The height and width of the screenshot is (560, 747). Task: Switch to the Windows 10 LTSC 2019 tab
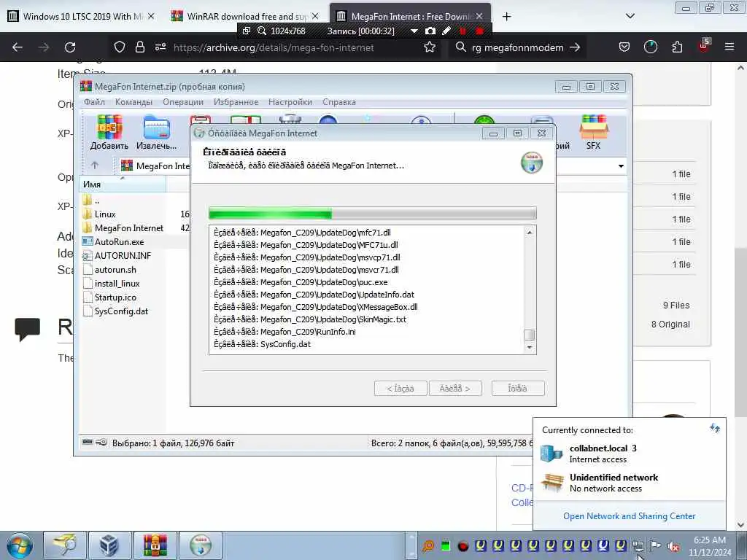click(81, 16)
